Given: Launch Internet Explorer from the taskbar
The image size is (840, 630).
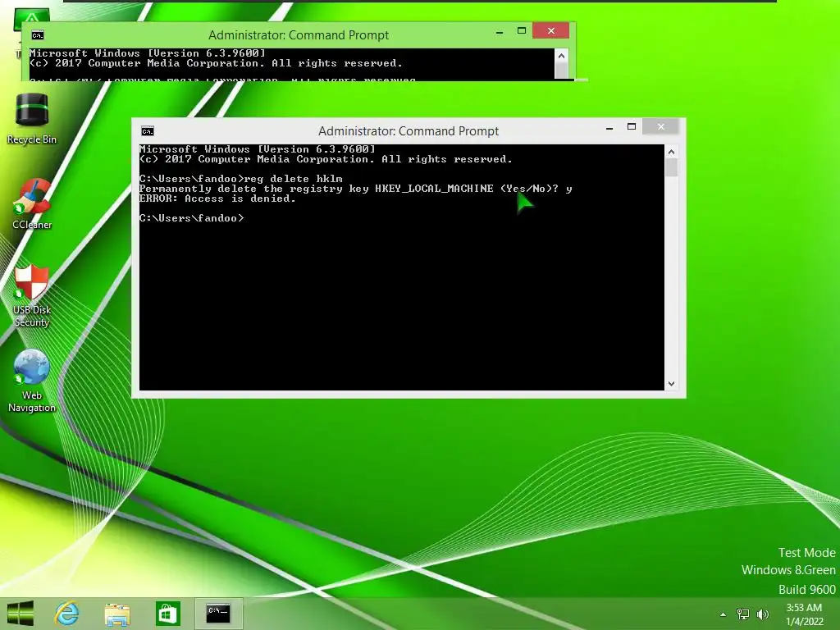Looking at the screenshot, I should tap(67, 614).
